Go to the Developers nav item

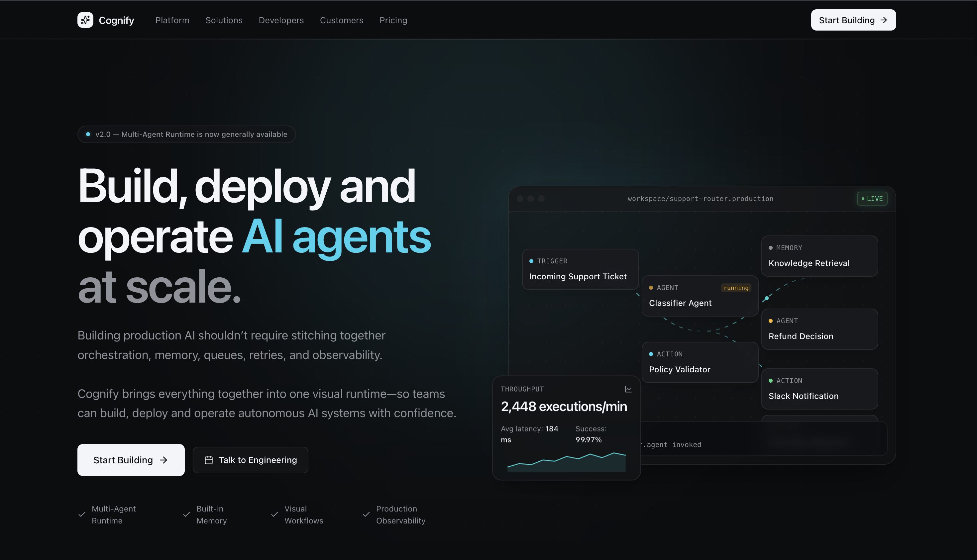(281, 20)
